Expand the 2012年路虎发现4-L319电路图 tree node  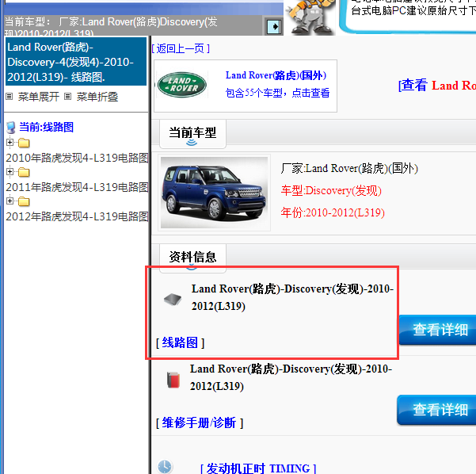(x=10, y=201)
